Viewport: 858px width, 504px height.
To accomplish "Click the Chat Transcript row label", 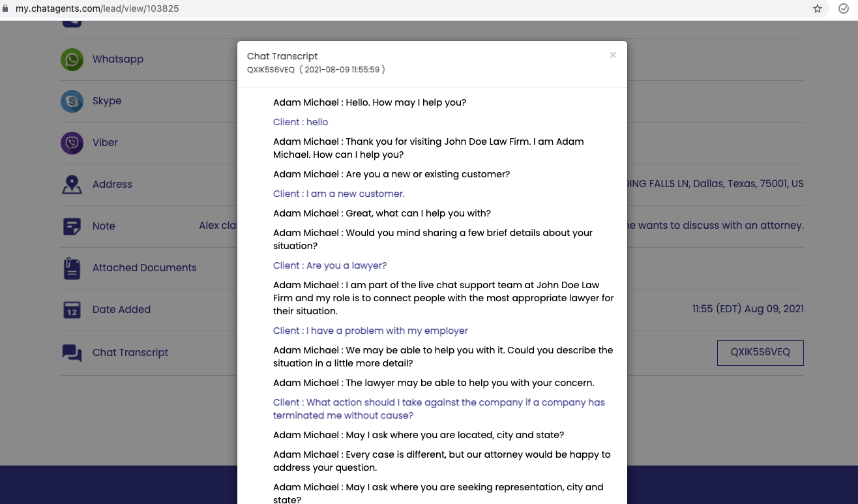I will [130, 353].
